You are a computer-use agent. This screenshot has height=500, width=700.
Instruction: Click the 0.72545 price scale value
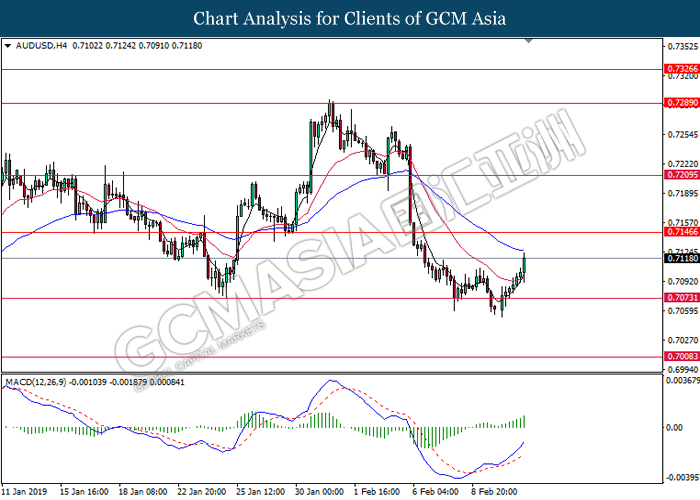coord(682,134)
